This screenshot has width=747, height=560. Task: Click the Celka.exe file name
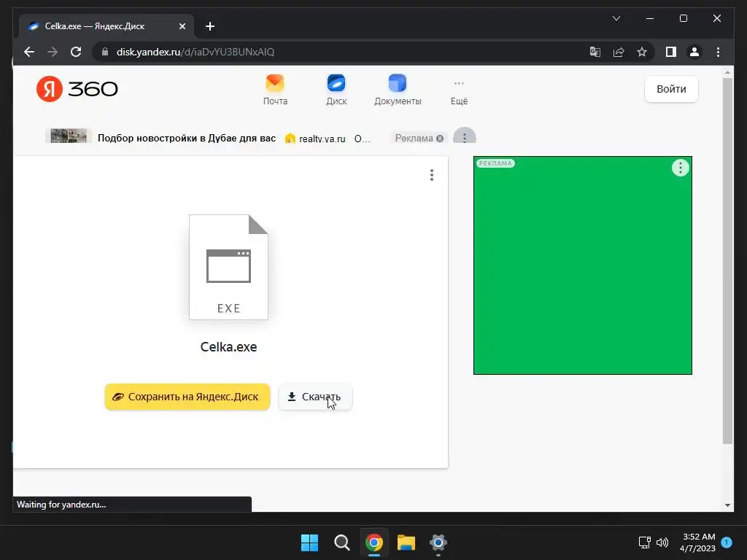[228, 346]
